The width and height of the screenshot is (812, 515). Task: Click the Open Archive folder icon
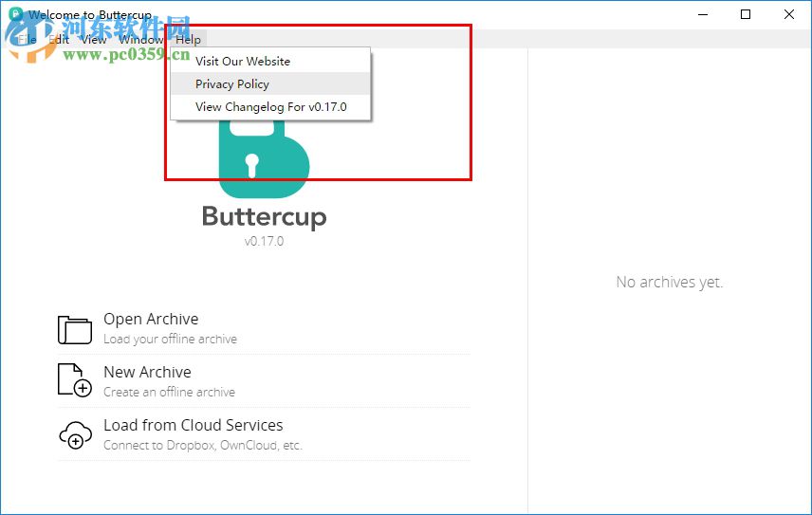coord(75,330)
